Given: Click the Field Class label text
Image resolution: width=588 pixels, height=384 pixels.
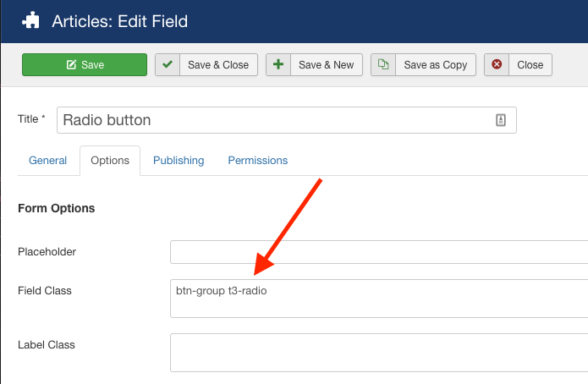Looking at the screenshot, I should click(45, 291).
